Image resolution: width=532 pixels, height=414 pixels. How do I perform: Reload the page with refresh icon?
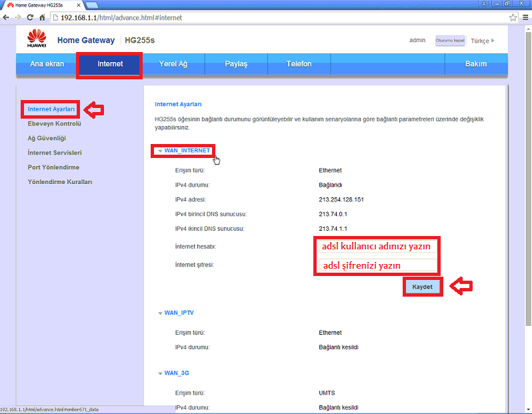pos(30,17)
